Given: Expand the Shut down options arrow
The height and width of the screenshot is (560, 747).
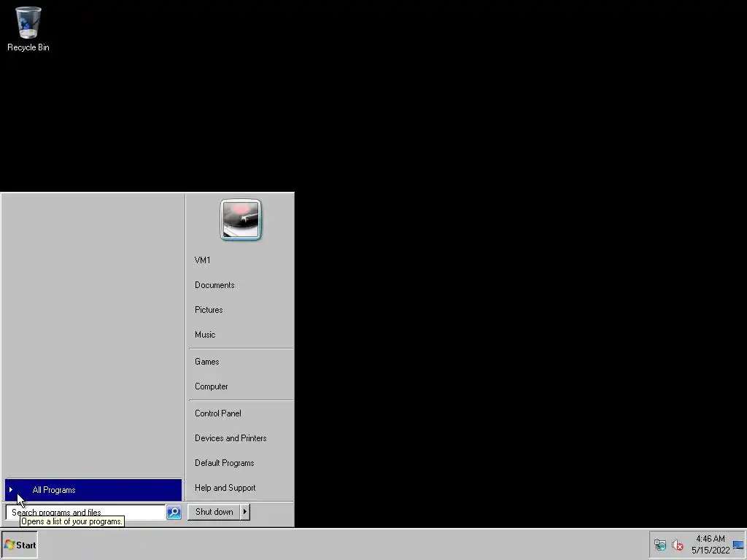Looking at the screenshot, I should (245, 512).
